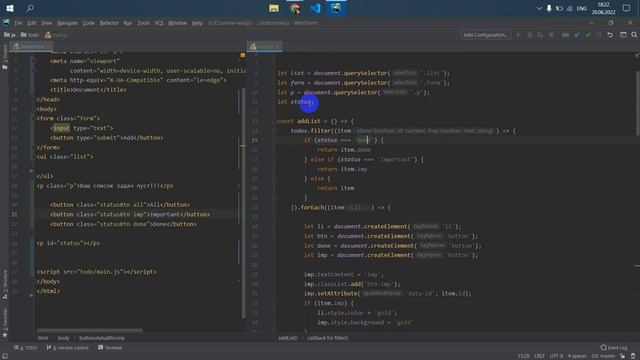Image resolution: width=640 pixels, height=360 pixels.
Task: Click Git Update Project blue arrow
Action: point(577,35)
